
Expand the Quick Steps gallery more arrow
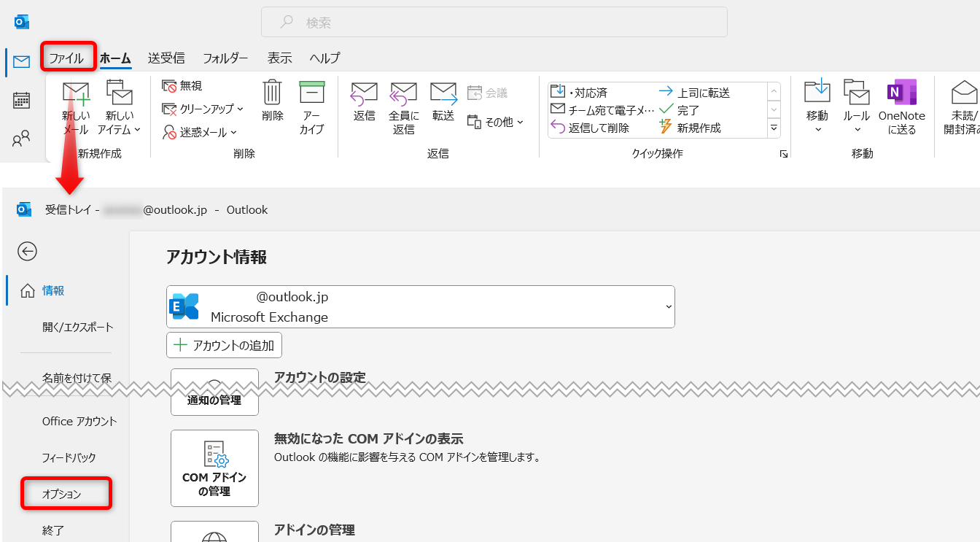tap(774, 128)
